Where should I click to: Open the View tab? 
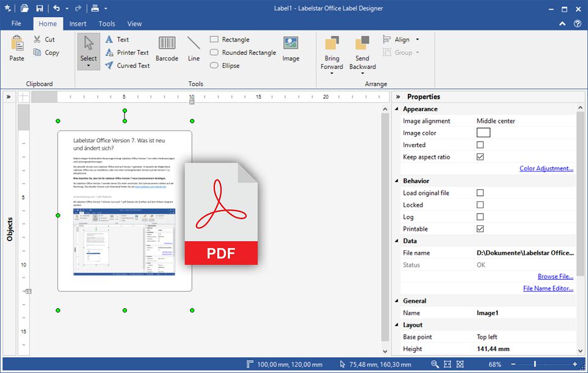tap(134, 24)
